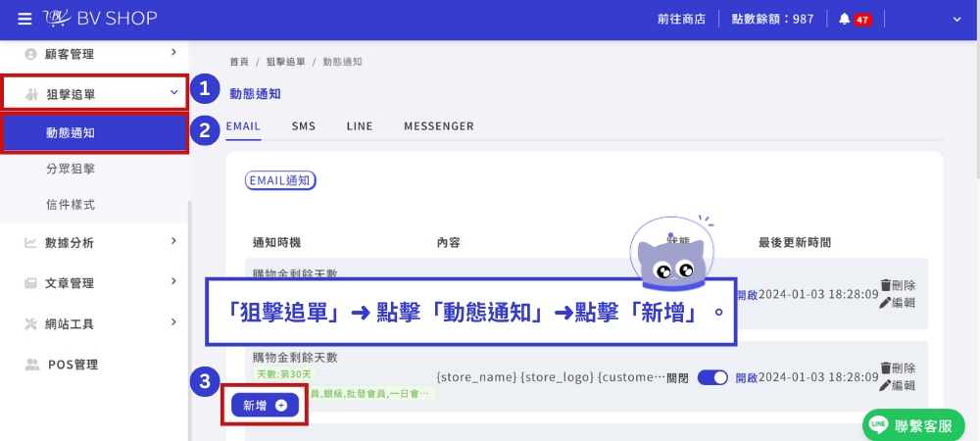This screenshot has width=980, height=441.
Task: Open the 聯繫客服 LINE support button
Action: [x=914, y=426]
